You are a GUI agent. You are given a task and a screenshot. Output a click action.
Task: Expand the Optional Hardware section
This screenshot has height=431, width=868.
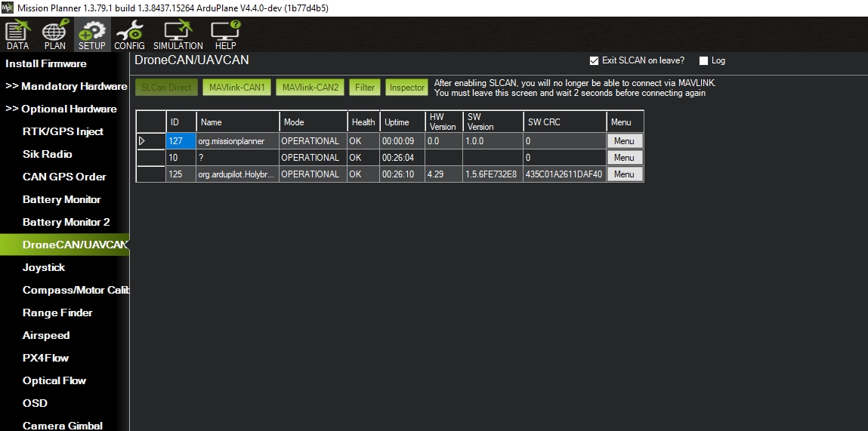point(61,109)
